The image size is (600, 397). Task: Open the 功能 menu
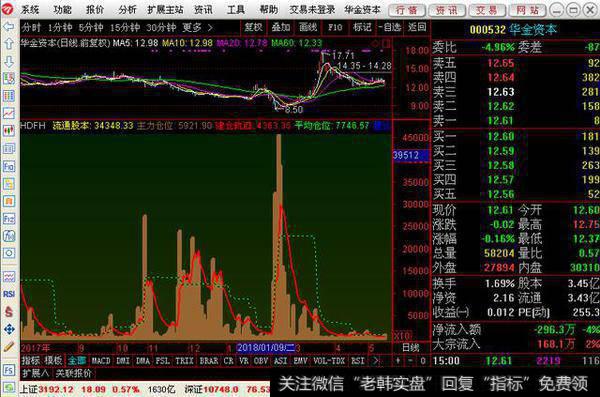coord(62,10)
